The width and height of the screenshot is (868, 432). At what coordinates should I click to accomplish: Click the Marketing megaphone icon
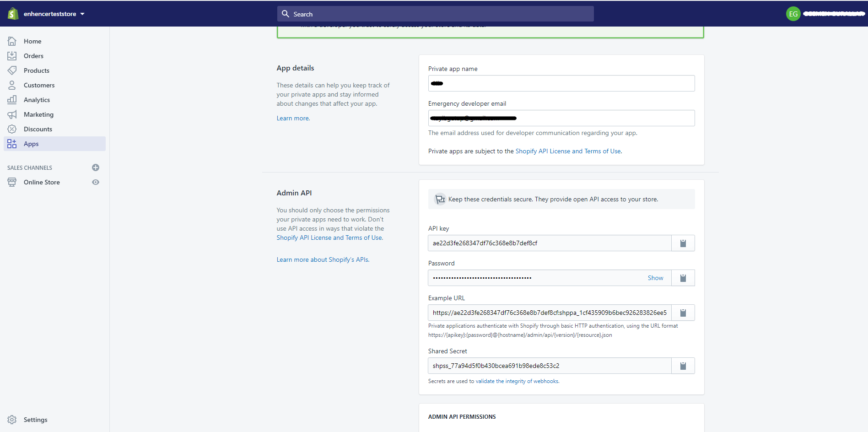(12, 114)
